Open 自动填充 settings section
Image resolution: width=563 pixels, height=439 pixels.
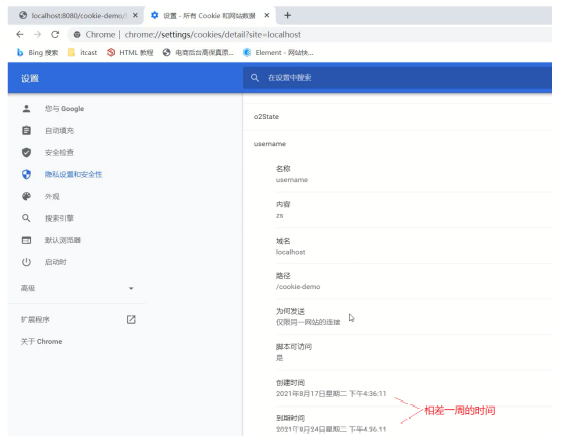[x=59, y=131]
